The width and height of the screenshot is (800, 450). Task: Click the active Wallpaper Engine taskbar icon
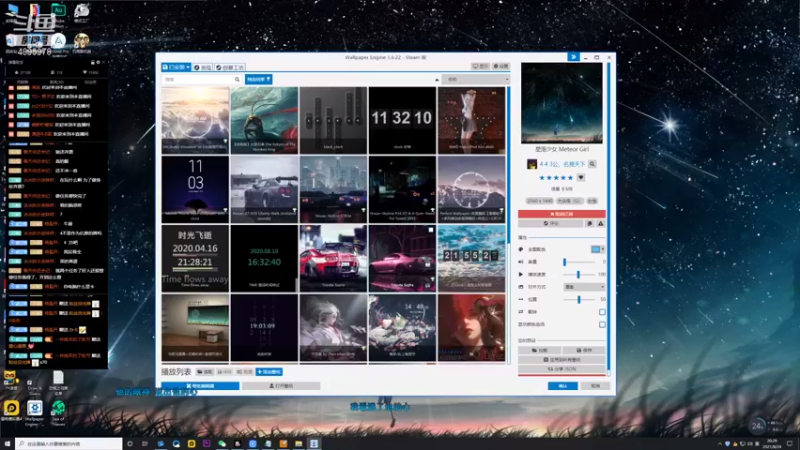click(314, 444)
